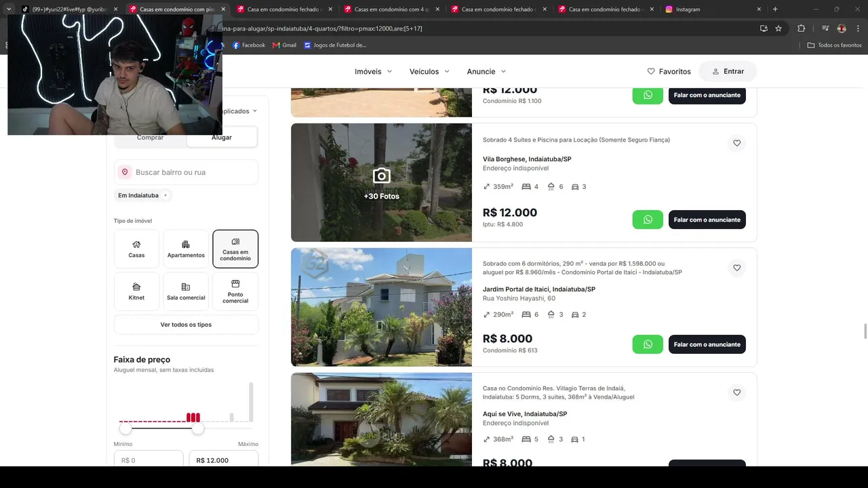The width and height of the screenshot is (868, 488).
Task: Click the page vertical scrollbar thumb
Action: (x=865, y=331)
